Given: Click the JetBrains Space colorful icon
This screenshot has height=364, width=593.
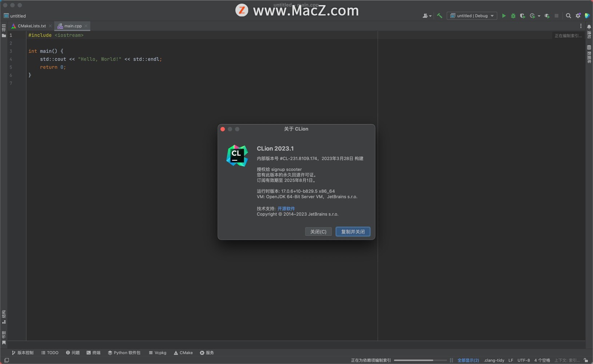Looking at the screenshot, I should coord(587,16).
